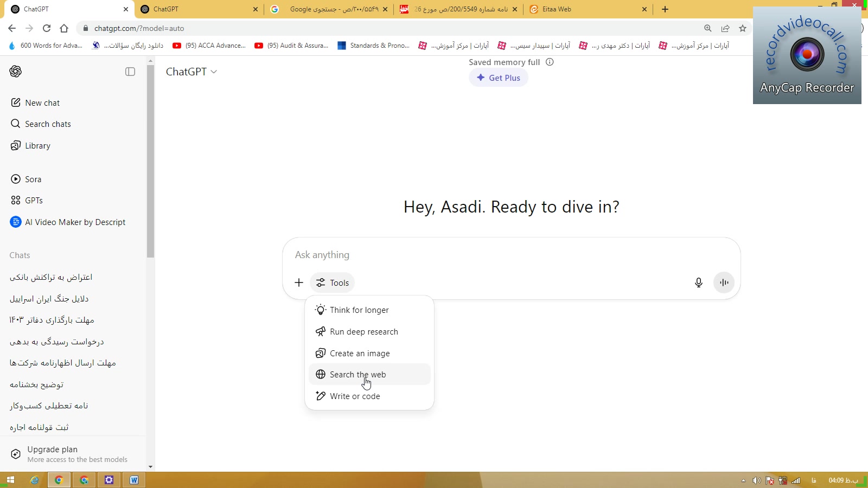Viewport: 868px width, 488px height.
Task: Reload the page
Action: pos(47,28)
